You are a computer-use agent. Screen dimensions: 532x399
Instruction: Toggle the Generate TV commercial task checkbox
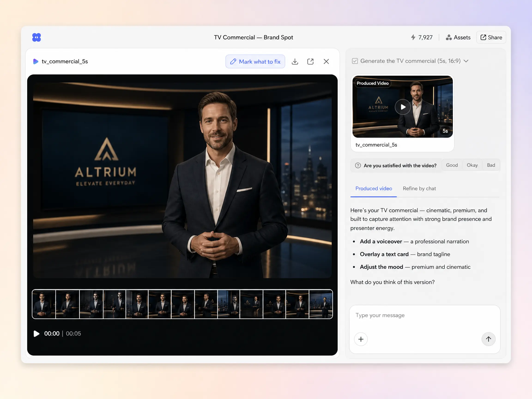tap(355, 61)
